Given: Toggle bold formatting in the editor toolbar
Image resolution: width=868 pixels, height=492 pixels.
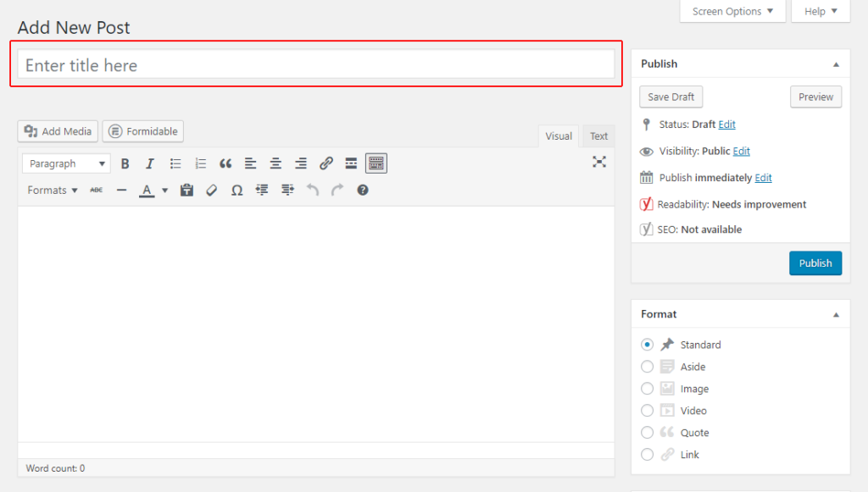Looking at the screenshot, I should coord(125,163).
